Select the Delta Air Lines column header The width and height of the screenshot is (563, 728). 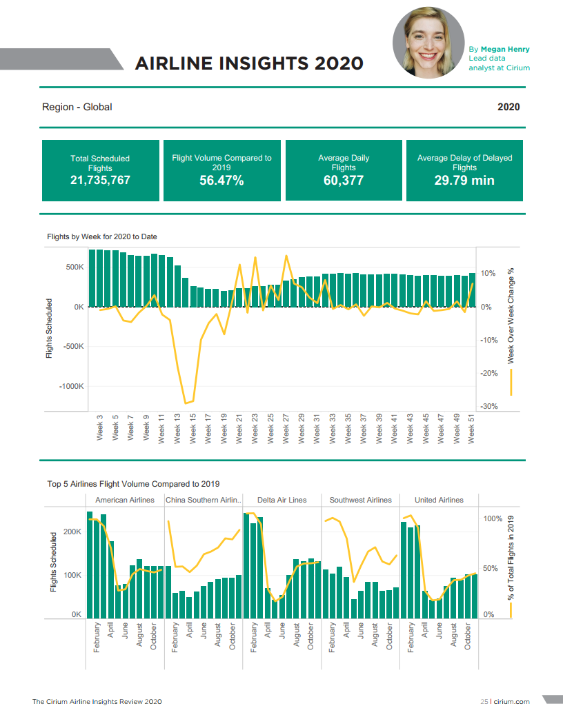click(281, 500)
